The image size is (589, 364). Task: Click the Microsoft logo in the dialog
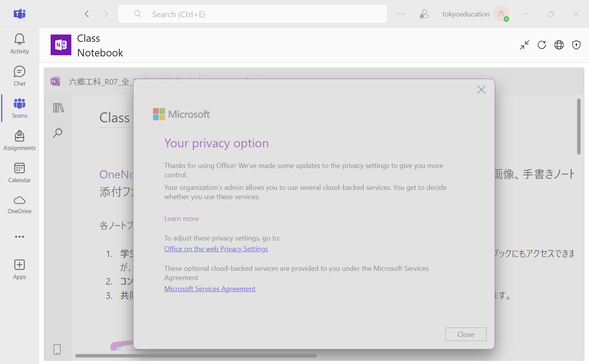pos(181,114)
